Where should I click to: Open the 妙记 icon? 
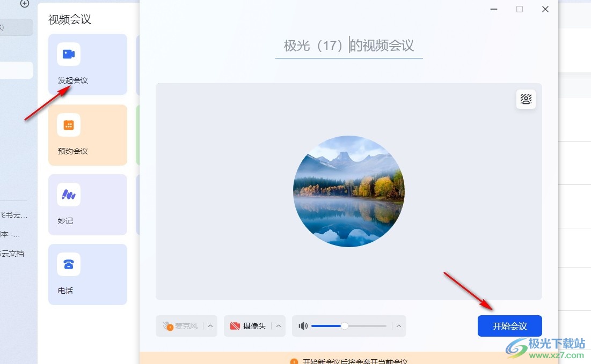69,195
